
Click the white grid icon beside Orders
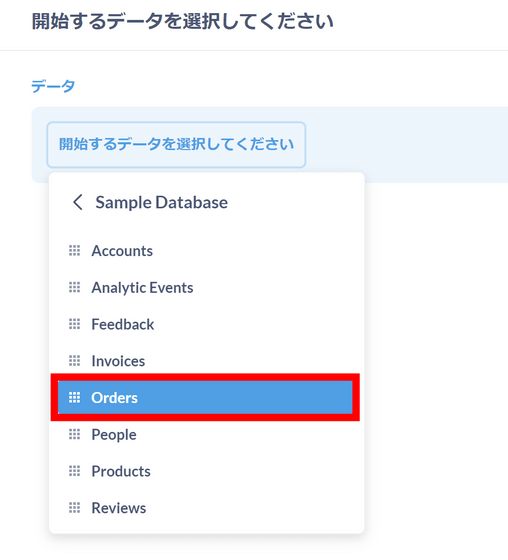pos(74,398)
